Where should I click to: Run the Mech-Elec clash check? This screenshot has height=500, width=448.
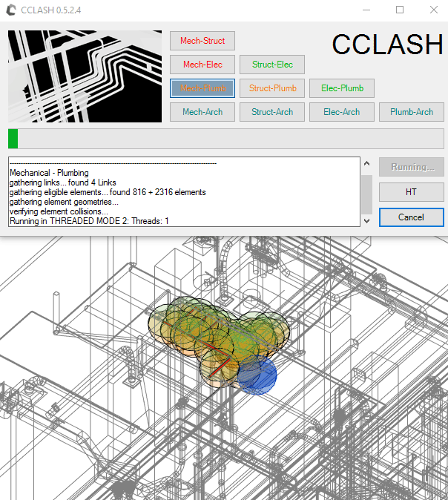pos(202,65)
